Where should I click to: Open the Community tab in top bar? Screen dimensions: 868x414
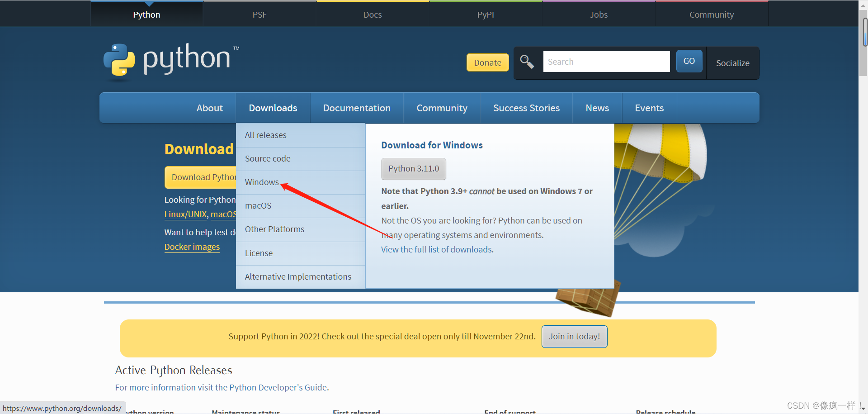(x=712, y=14)
